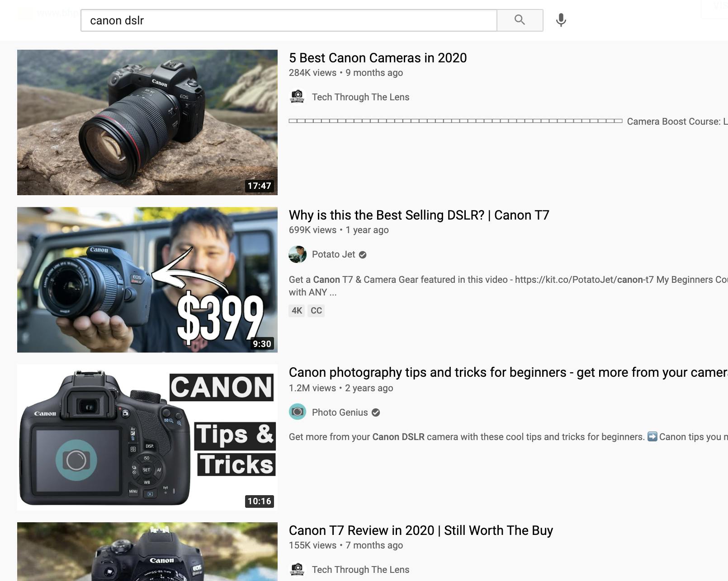Click Potato Jet verified checkmark badge
The height and width of the screenshot is (581, 728).
(x=363, y=255)
